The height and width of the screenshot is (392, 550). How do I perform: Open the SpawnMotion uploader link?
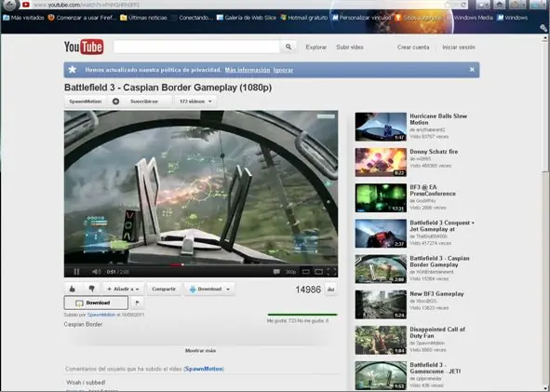point(101,315)
